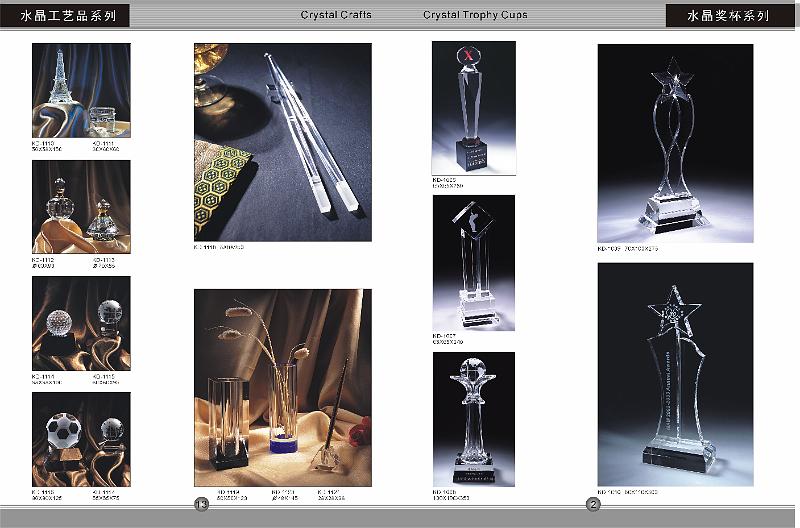Select the golfer cube trophy photo
The image size is (800, 528).
pos(473,262)
